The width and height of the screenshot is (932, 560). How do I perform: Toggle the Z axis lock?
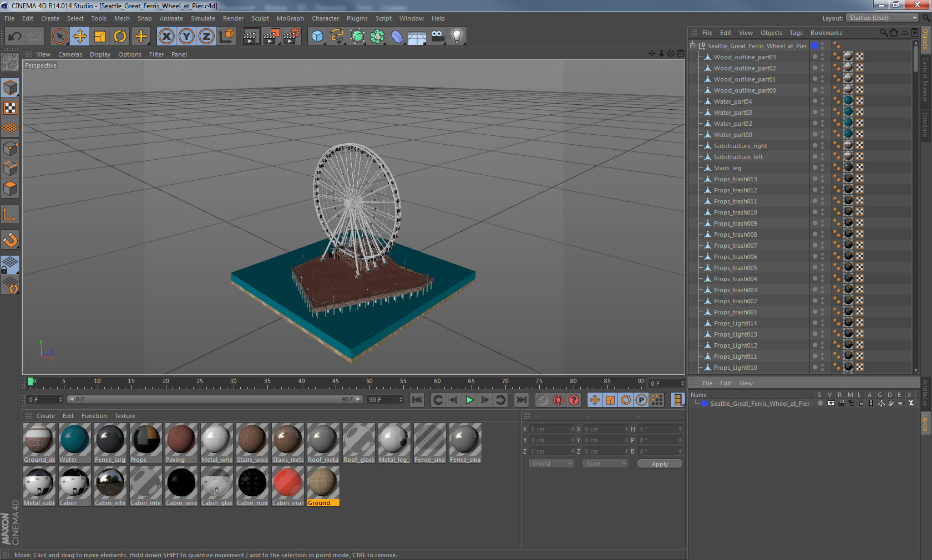tap(206, 37)
